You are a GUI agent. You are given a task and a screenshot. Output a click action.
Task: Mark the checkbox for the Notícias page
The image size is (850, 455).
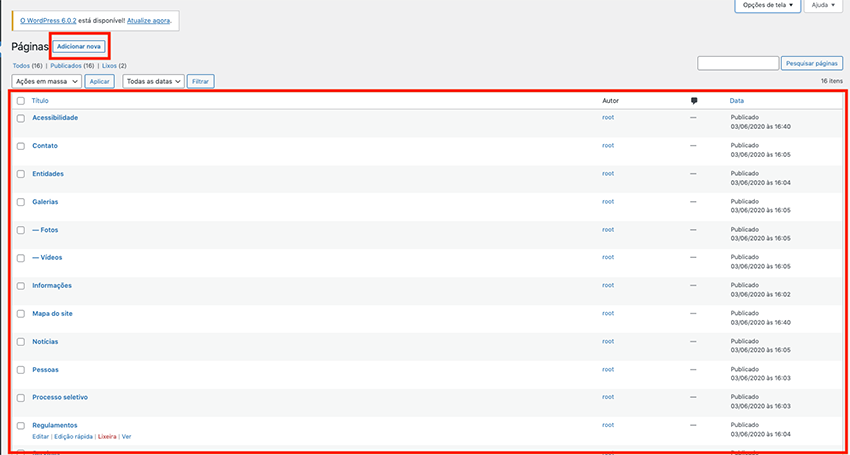tap(21, 342)
